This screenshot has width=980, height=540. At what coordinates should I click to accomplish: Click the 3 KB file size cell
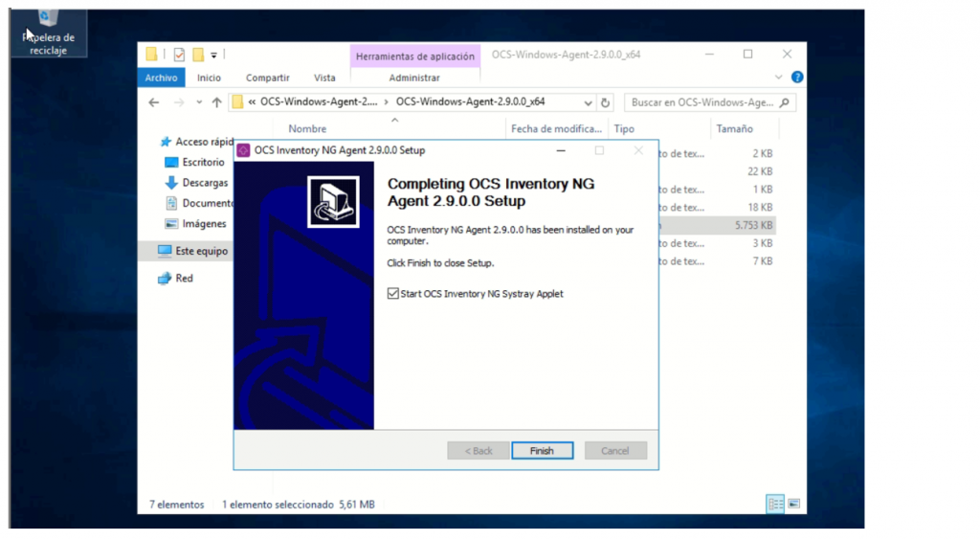(x=763, y=243)
